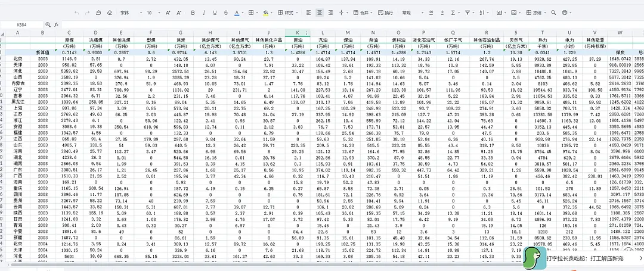
Task: Select column A header
Action: point(18,32)
